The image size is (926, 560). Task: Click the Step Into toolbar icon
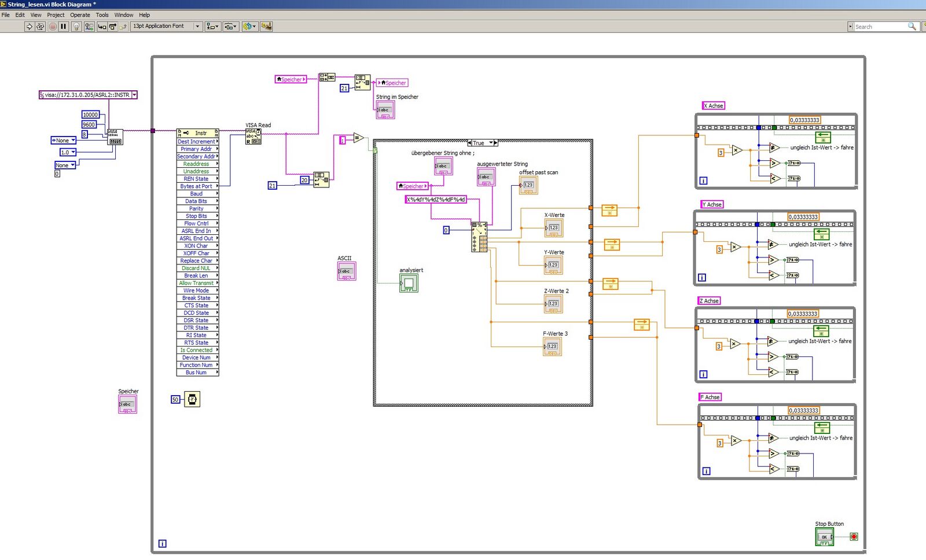point(102,27)
